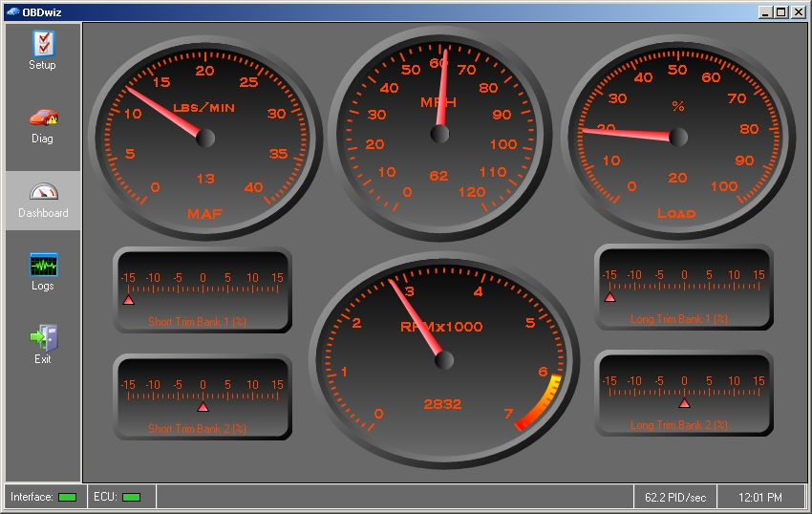This screenshot has width=812, height=514.
Task: Select the MAF lbs/min gauge
Action: click(205, 138)
